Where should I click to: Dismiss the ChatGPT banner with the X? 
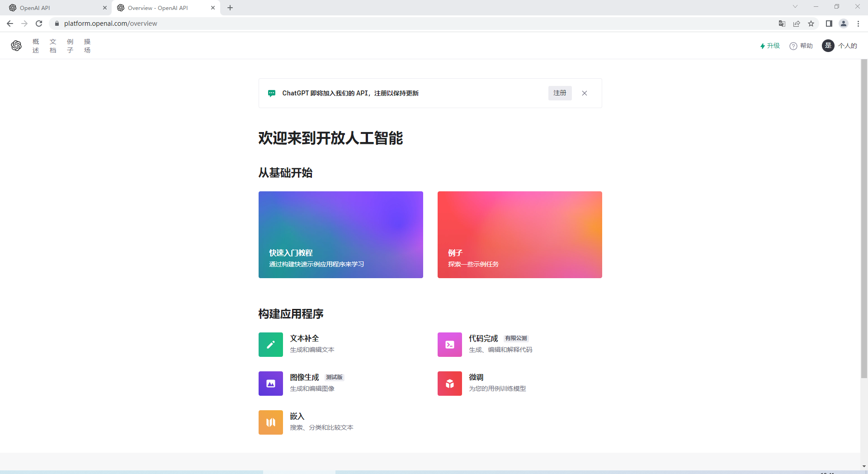click(584, 93)
